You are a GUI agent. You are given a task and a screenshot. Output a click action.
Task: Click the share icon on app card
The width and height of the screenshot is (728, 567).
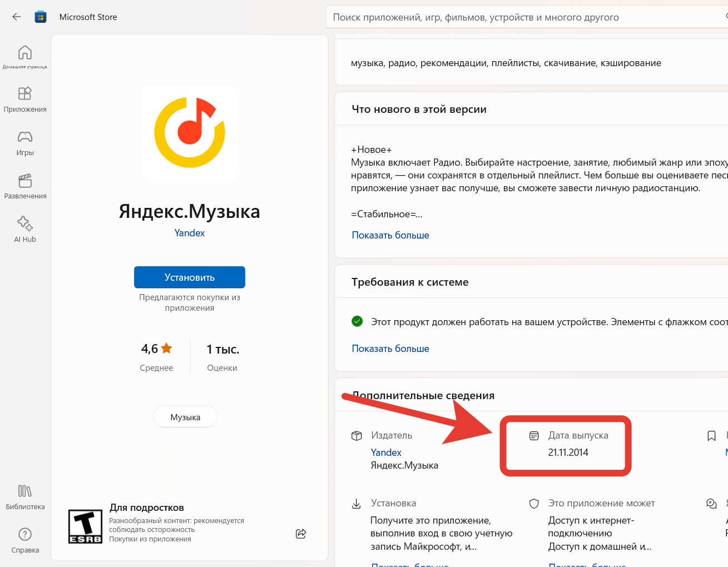tap(301, 534)
